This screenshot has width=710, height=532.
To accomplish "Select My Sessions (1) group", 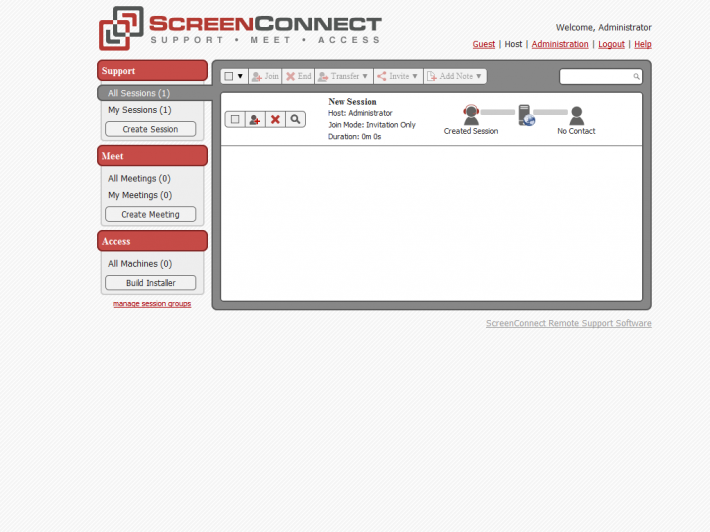I will click(139, 110).
